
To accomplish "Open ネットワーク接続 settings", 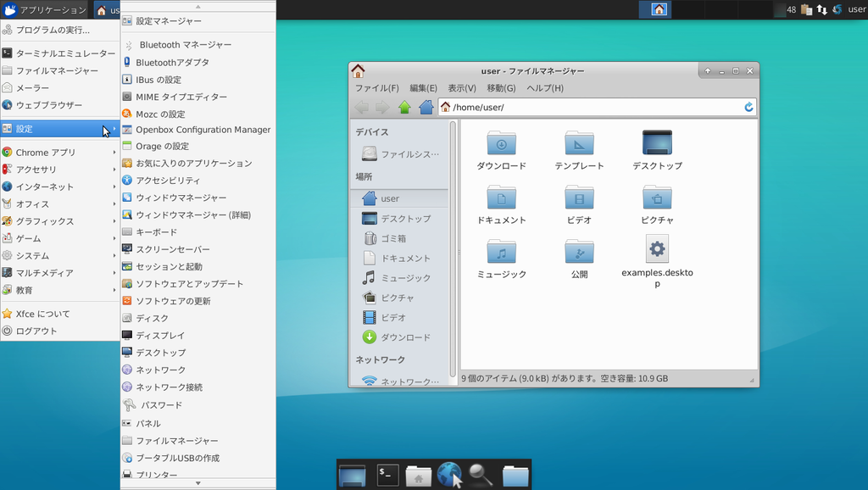I will click(198, 387).
